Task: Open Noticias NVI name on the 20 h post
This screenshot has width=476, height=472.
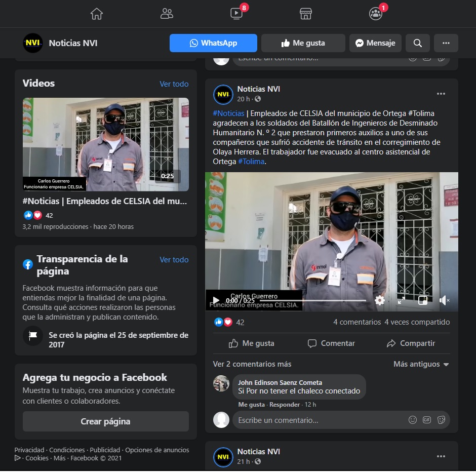Action: (x=259, y=89)
